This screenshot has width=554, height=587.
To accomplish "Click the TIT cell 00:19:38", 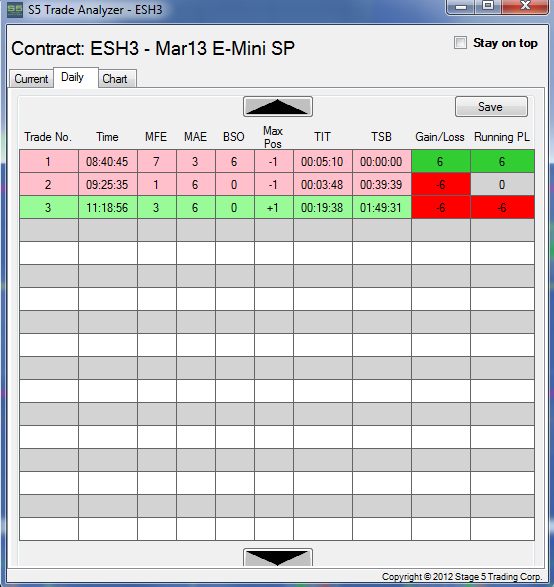I will pos(323,207).
